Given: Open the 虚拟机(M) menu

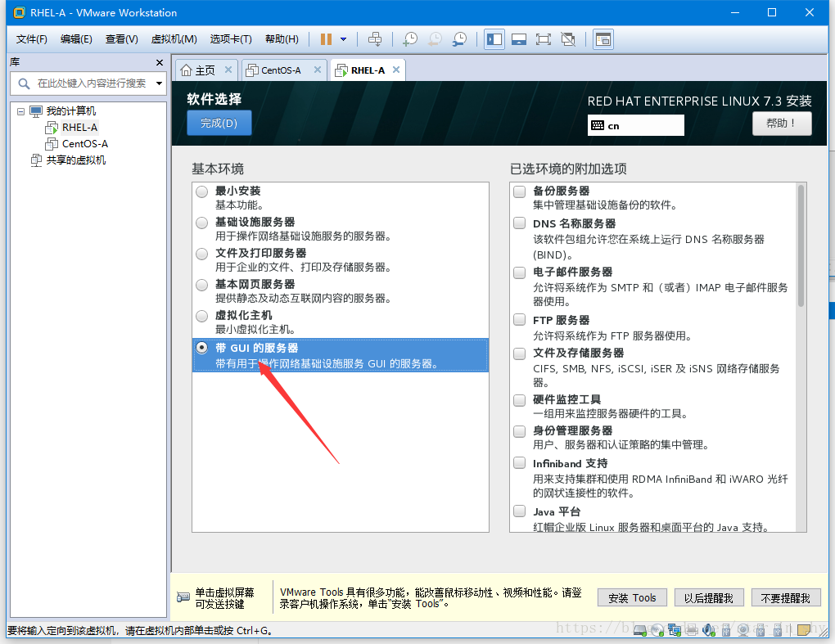Looking at the screenshot, I should click(174, 39).
